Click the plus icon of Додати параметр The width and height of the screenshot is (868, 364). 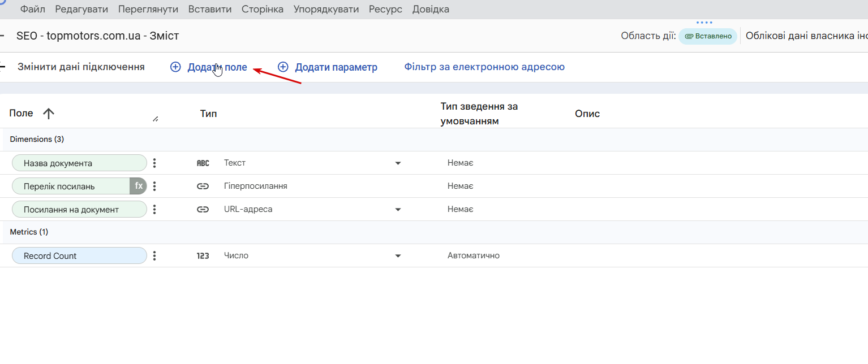[283, 67]
